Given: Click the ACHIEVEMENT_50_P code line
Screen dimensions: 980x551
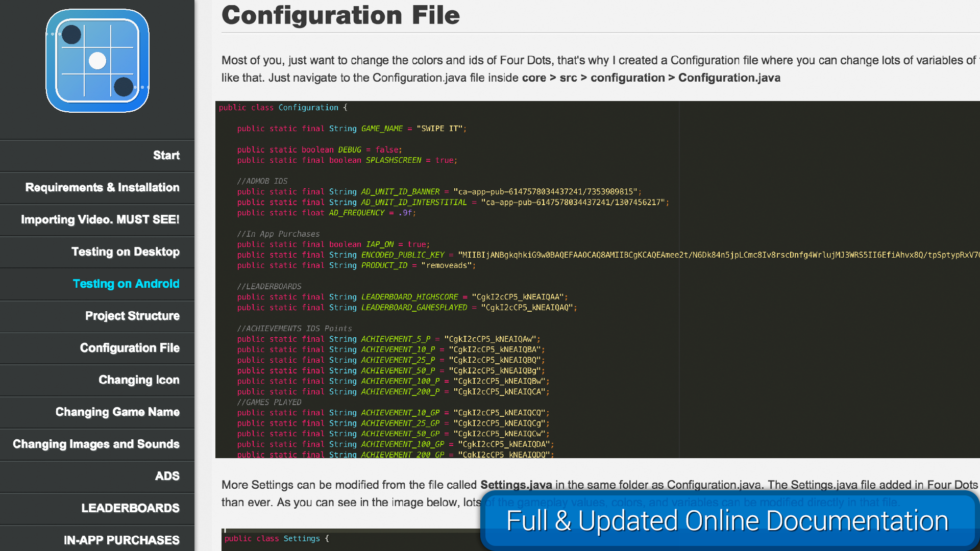Looking at the screenshot, I should [x=391, y=371].
